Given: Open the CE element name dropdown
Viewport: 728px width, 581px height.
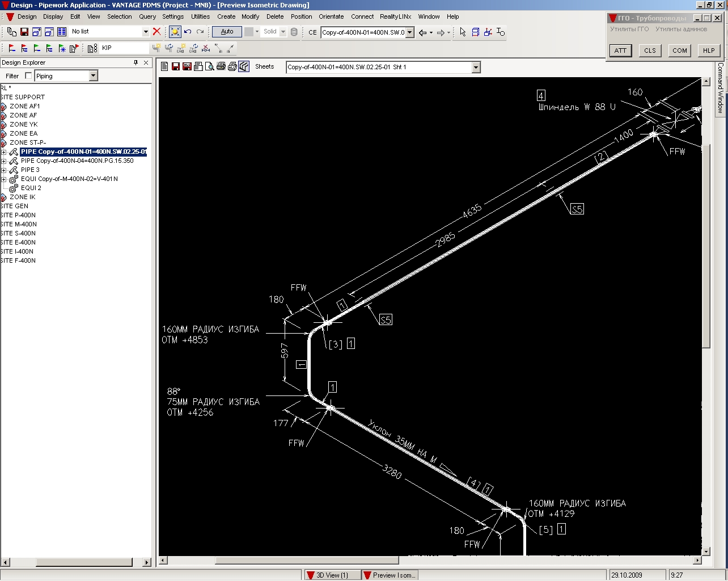Looking at the screenshot, I should coord(410,32).
